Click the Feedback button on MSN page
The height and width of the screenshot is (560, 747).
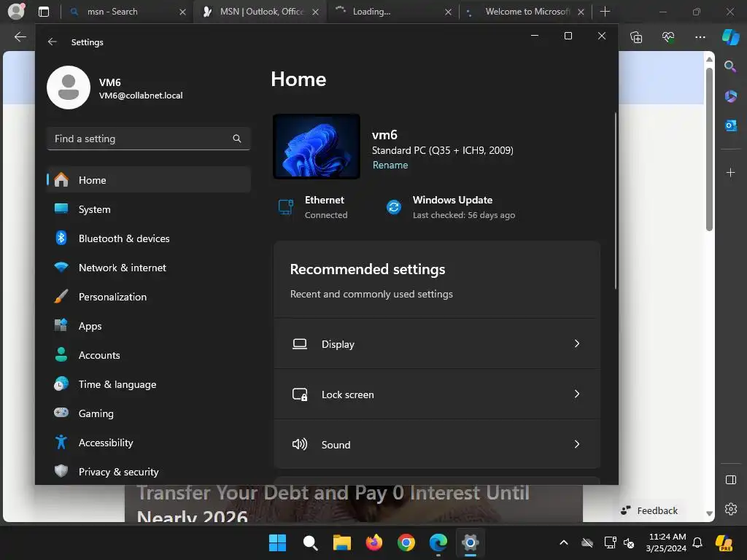pos(649,510)
